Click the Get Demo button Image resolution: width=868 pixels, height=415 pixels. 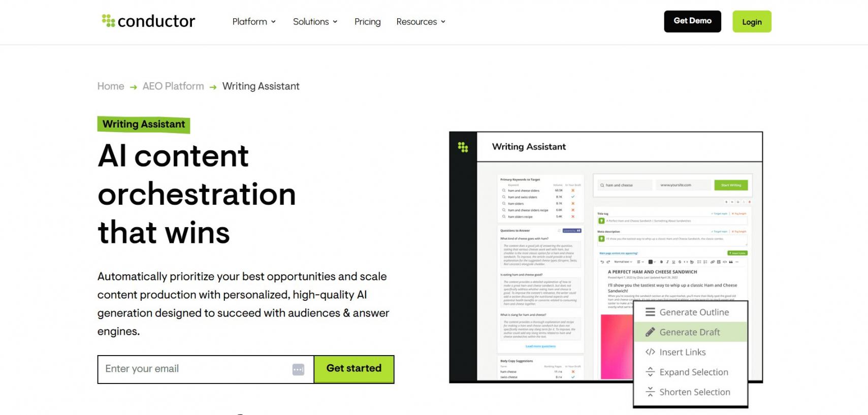692,21
